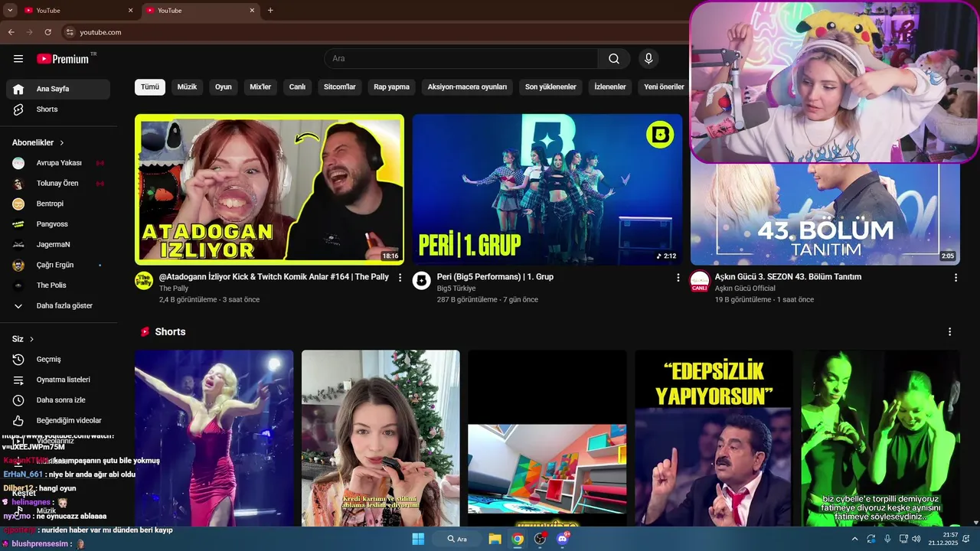Click the YouTube search input field

tap(461, 59)
